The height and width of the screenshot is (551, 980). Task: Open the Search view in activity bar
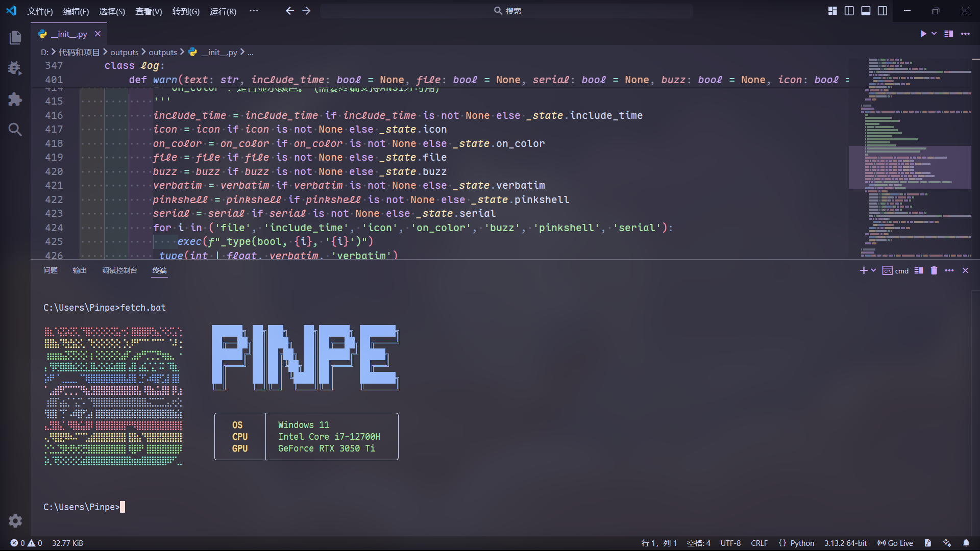click(x=15, y=129)
